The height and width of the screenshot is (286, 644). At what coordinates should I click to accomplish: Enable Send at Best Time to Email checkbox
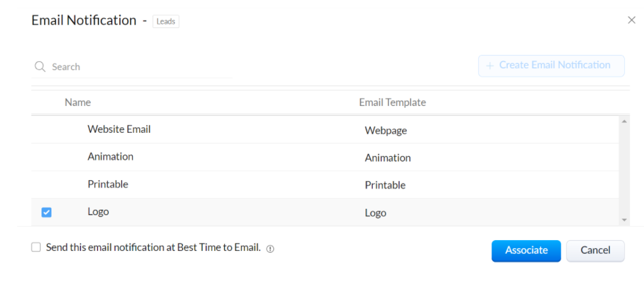coord(36,247)
